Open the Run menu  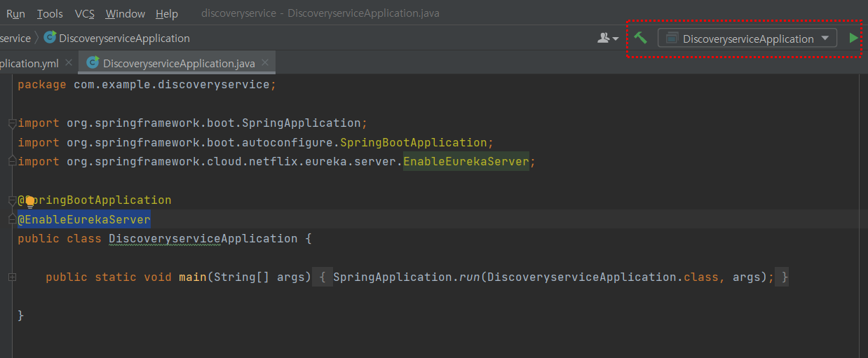15,13
